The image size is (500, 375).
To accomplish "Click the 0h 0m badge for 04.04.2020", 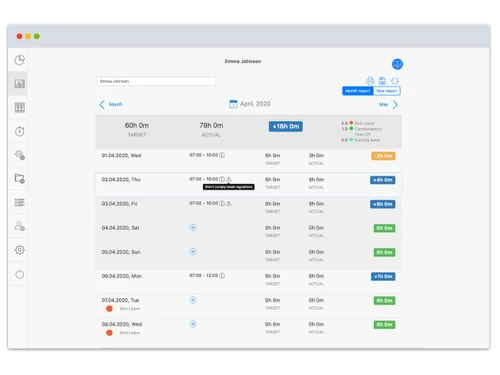I will [384, 228].
